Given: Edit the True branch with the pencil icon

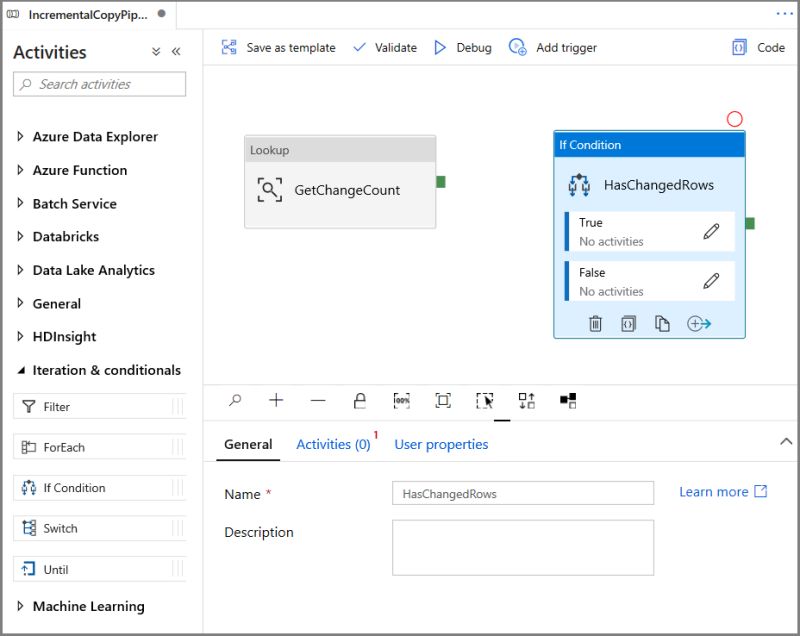Looking at the screenshot, I should pos(711,231).
